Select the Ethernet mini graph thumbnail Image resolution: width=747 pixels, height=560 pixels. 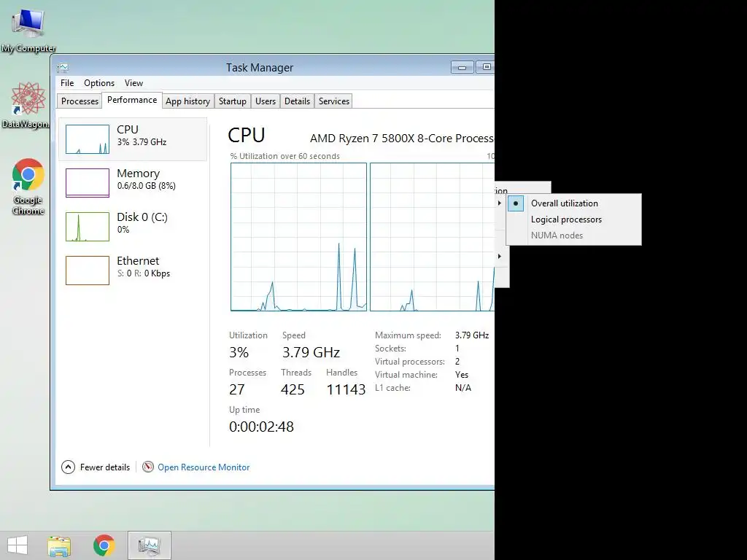coord(88,271)
